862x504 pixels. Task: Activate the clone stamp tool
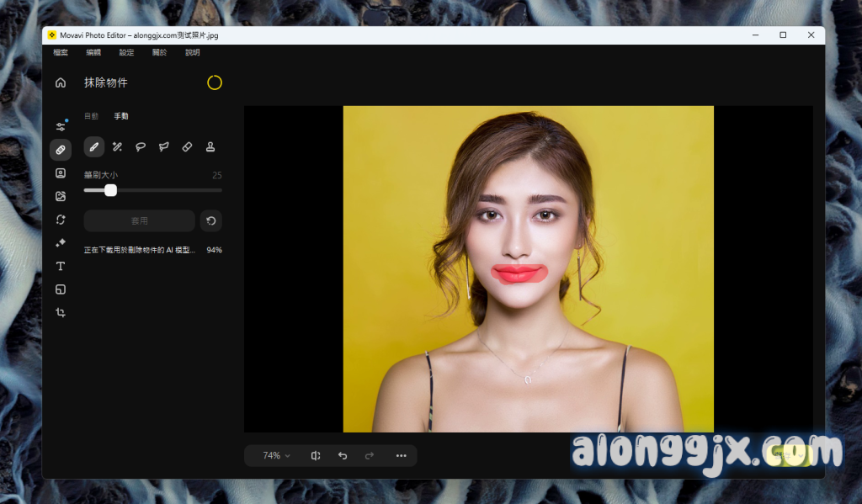210,147
